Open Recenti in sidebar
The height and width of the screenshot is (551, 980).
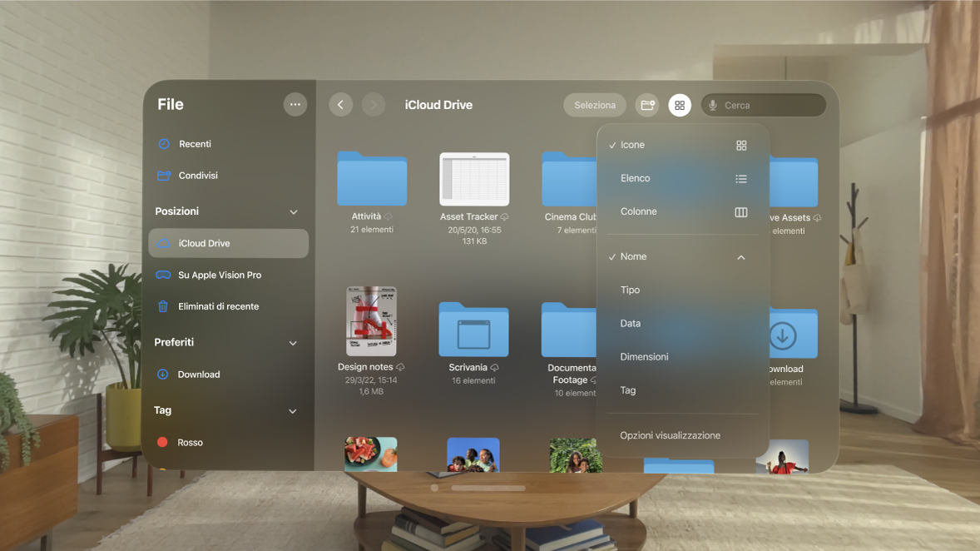click(x=228, y=144)
